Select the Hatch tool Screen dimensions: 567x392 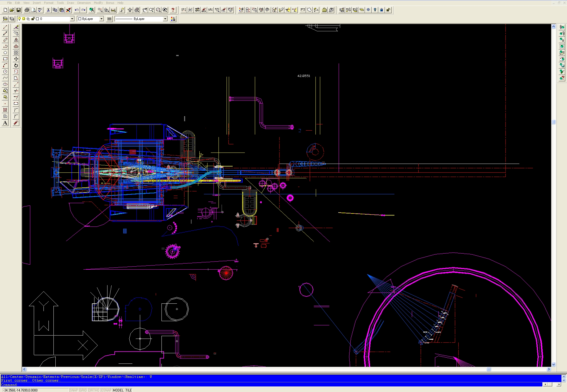pyautogui.click(x=5, y=110)
